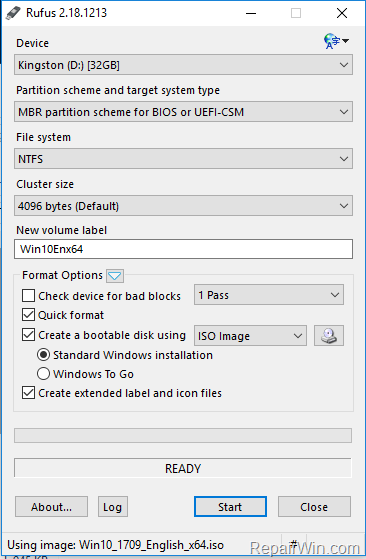Toggle Check device for bad blocks
Viewport: 366px width, 559px height.
29,296
